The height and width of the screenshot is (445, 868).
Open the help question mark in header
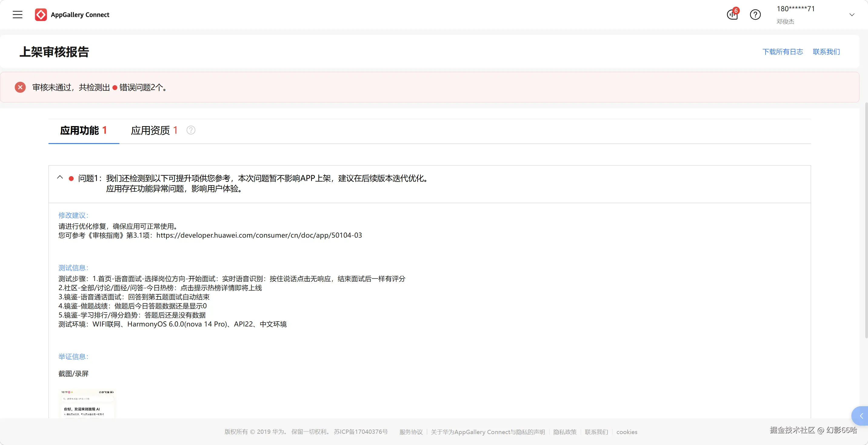pos(755,15)
